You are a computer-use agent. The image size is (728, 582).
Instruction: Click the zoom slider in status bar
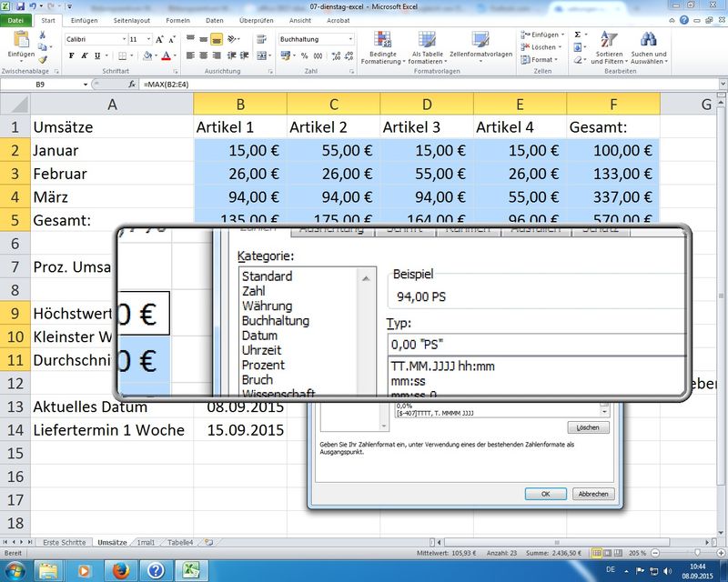[x=696, y=553]
